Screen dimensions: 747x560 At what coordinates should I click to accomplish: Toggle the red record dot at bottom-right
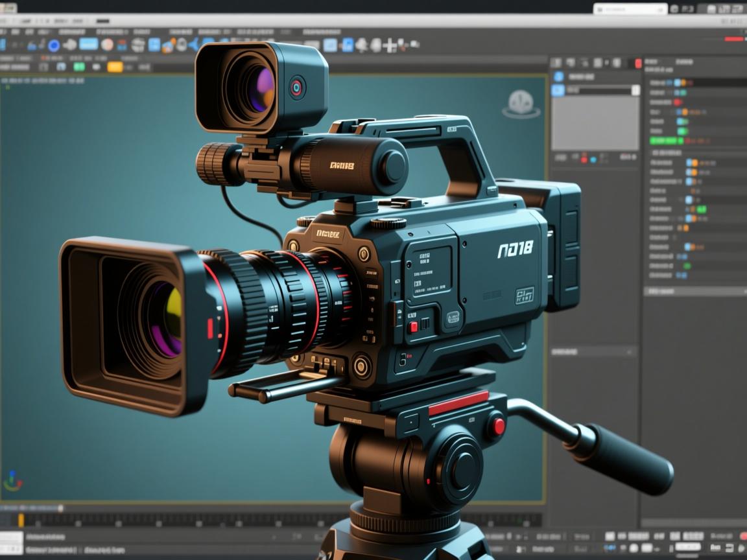743,536
